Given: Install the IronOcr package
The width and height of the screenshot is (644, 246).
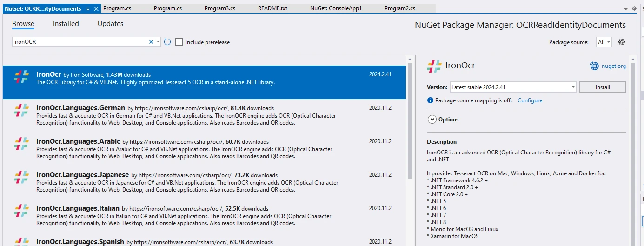Looking at the screenshot, I should tap(603, 87).
